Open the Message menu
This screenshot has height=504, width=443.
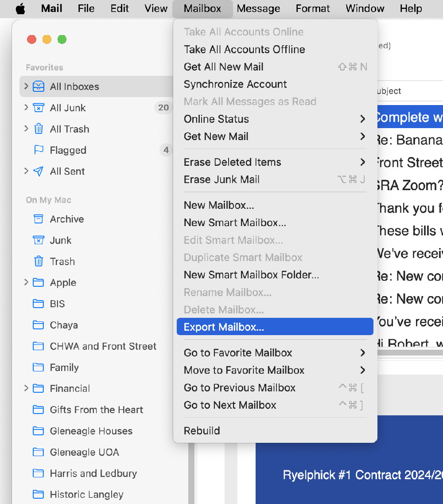[x=258, y=8]
